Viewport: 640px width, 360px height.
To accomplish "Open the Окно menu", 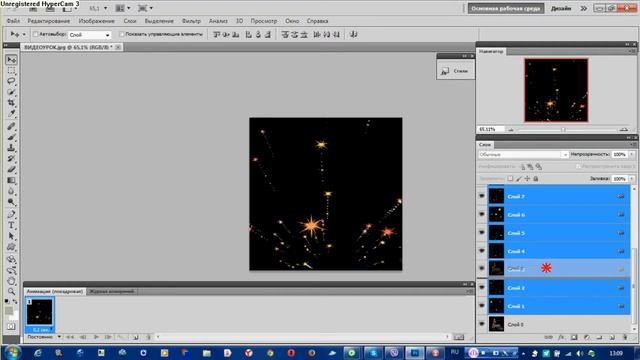I will 292,21.
